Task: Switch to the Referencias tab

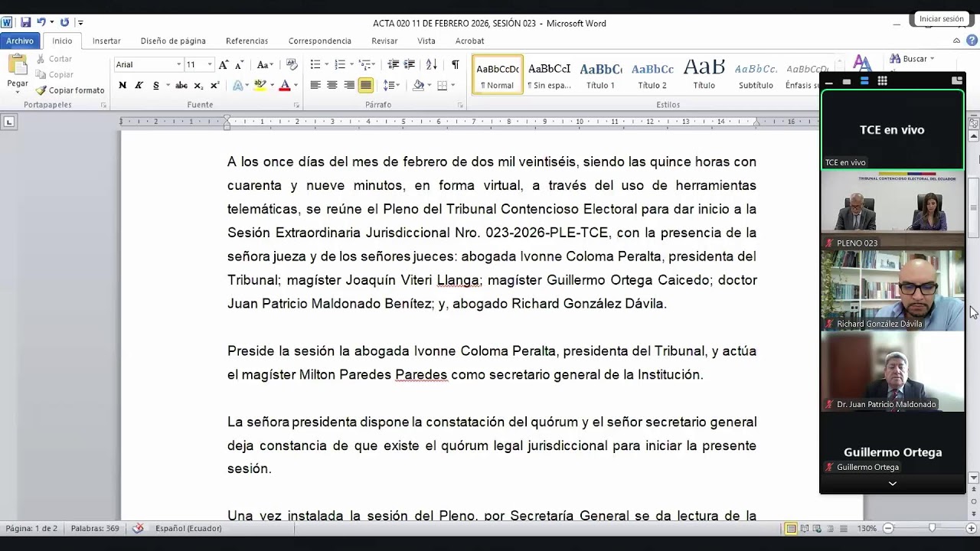Action: click(247, 41)
